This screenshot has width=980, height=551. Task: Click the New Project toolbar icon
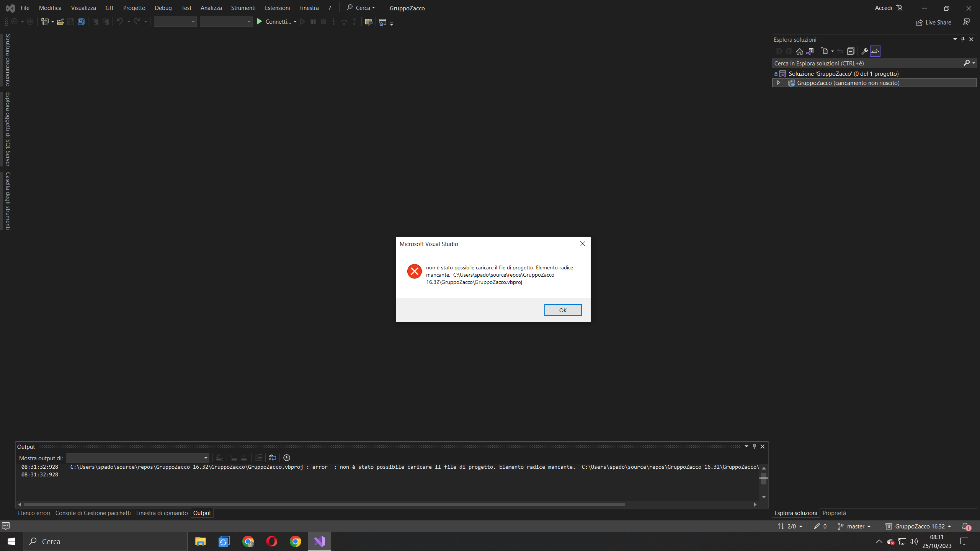click(45, 22)
